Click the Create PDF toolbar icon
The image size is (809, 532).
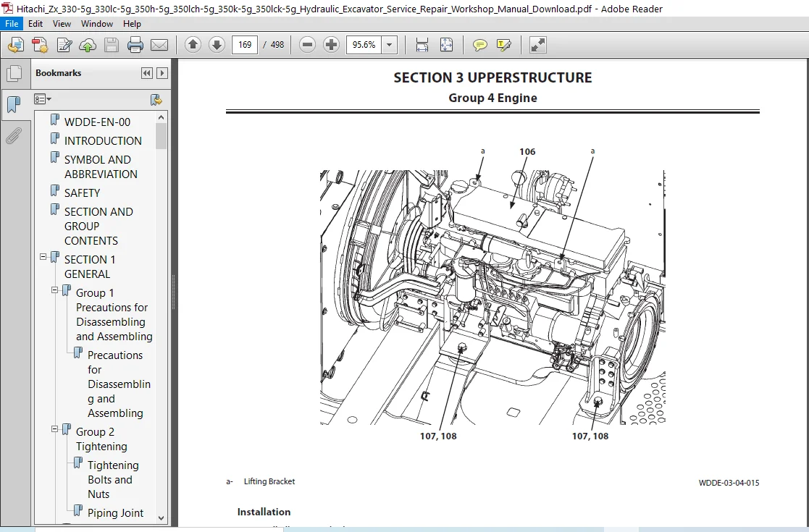40,46
